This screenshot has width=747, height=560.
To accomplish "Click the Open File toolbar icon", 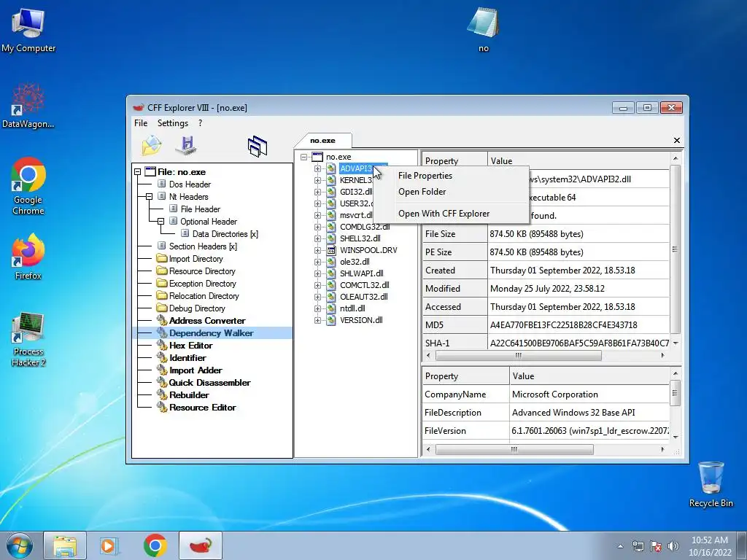I will coord(152,145).
